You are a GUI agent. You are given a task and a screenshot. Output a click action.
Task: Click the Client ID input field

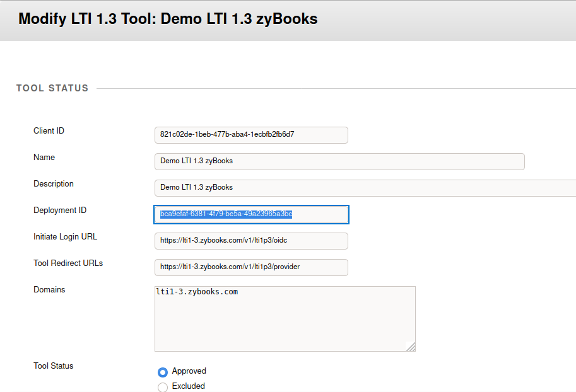251,135
